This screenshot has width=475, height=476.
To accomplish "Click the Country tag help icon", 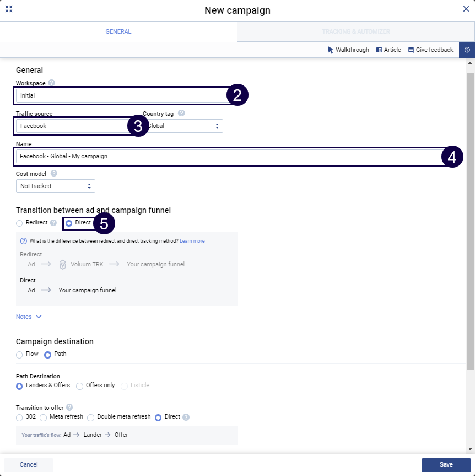I will point(181,114).
